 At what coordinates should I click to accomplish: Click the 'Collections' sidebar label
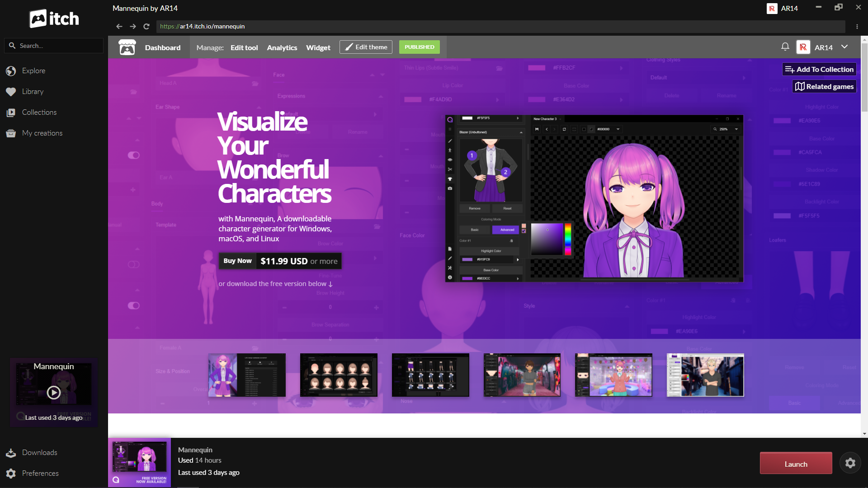(39, 113)
